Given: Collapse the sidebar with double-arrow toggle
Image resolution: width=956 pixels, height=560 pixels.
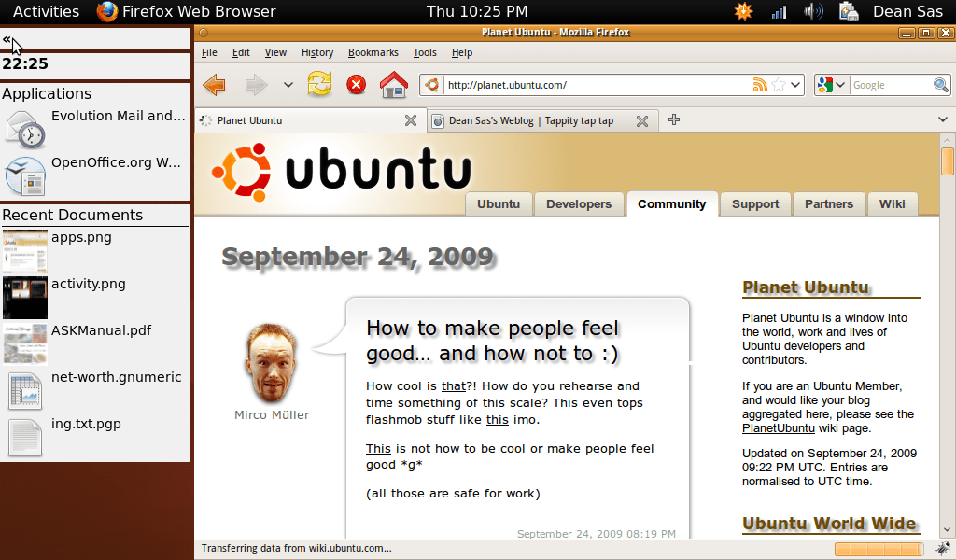Looking at the screenshot, I should pyautogui.click(x=7, y=39).
